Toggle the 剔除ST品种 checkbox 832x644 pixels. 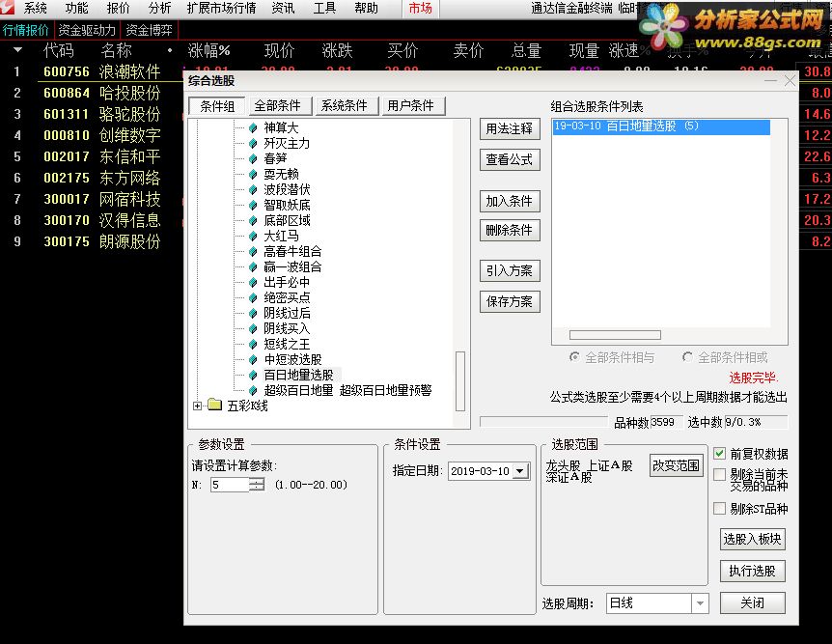pyautogui.click(x=719, y=508)
